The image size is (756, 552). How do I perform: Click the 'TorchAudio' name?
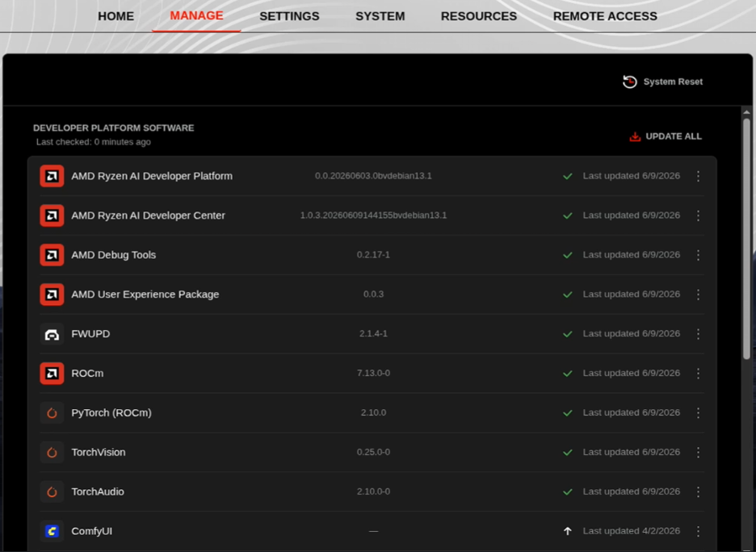coord(98,491)
